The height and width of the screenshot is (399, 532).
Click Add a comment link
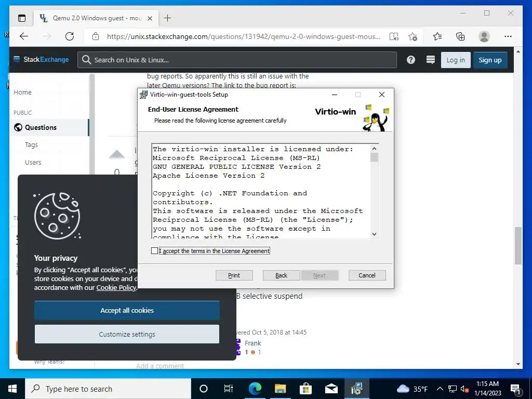pyautogui.click(x=160, y=366)
